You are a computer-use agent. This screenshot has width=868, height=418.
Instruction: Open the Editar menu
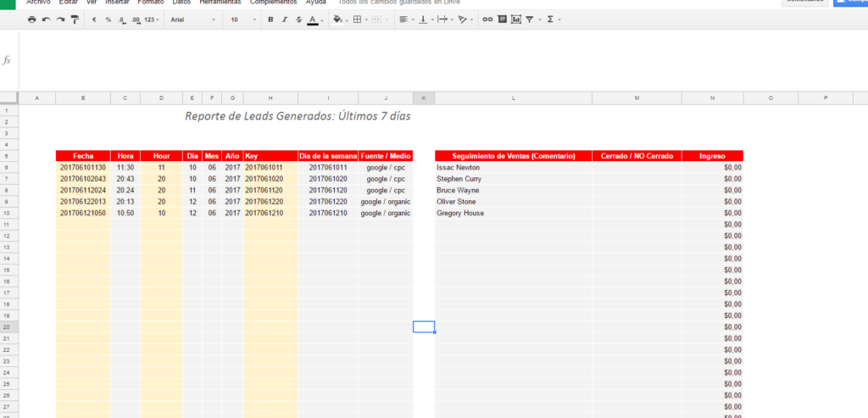(x=68, y=3)
